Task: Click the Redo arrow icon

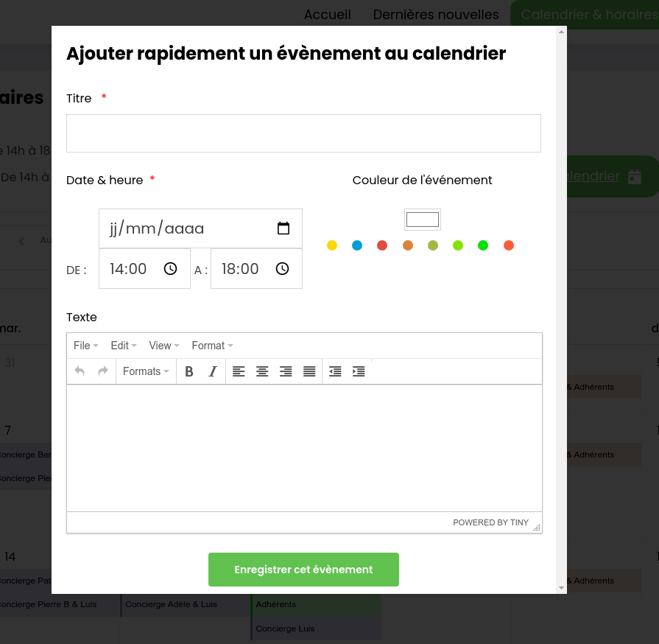Action: coord(103,371)
